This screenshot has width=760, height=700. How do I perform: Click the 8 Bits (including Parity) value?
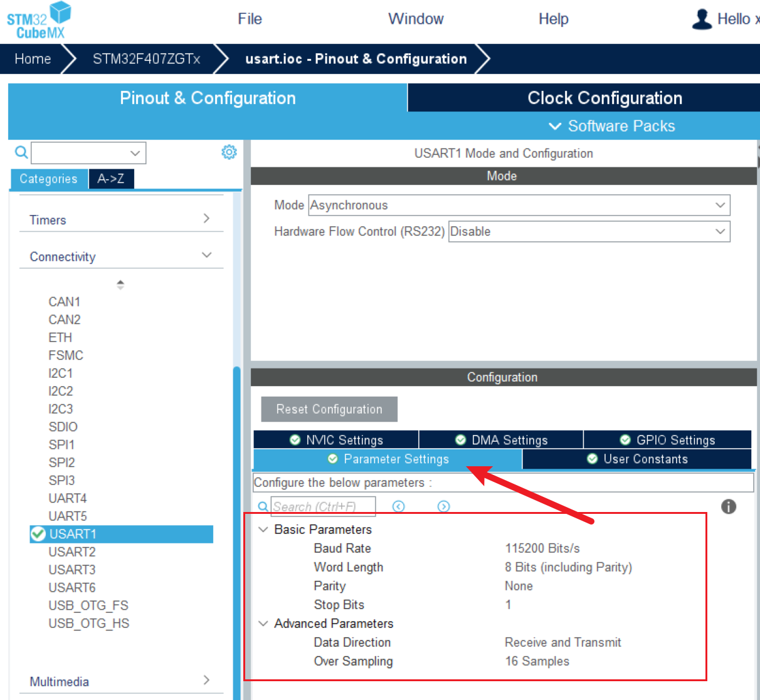(569, 567)
